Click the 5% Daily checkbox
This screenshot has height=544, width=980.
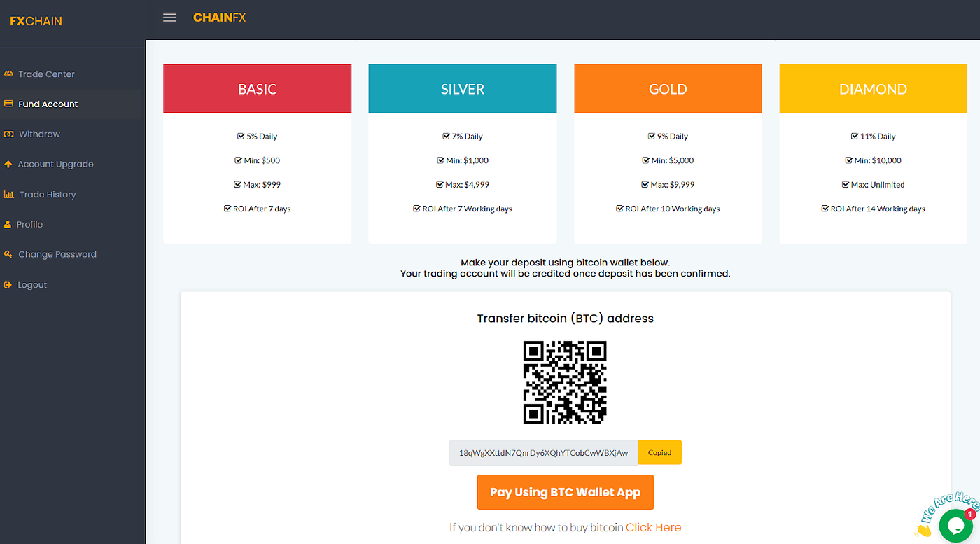click(x=241, y=136)
